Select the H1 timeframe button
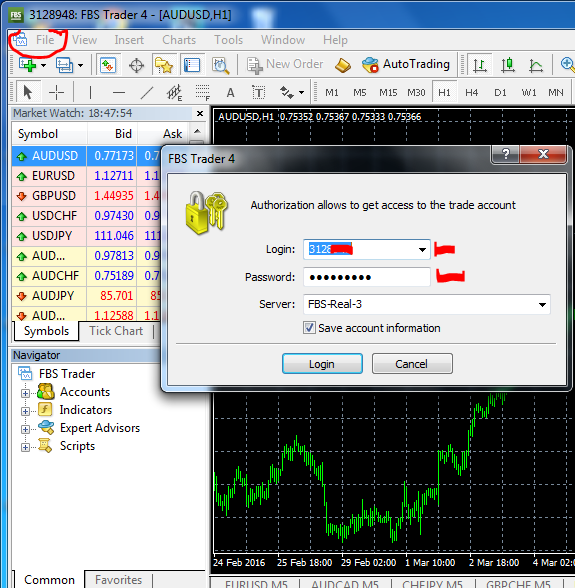The image size is (575, 588). [444, 92]
